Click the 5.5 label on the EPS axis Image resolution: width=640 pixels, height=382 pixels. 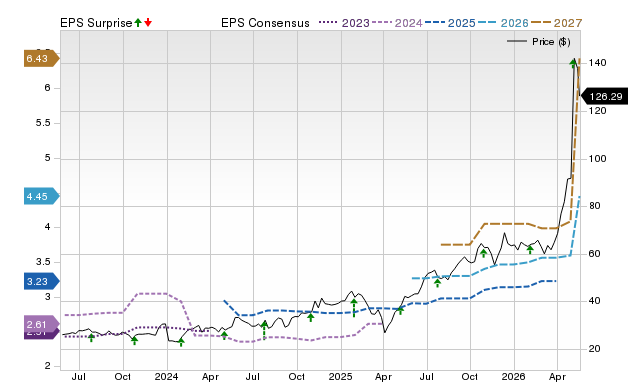(43, 123)
